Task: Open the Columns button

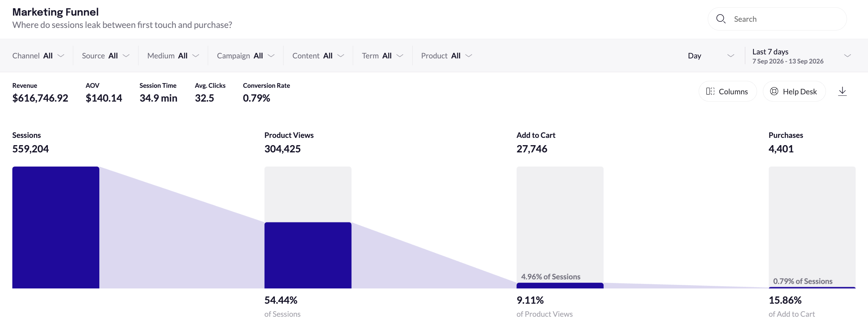Action: point(727,91)
